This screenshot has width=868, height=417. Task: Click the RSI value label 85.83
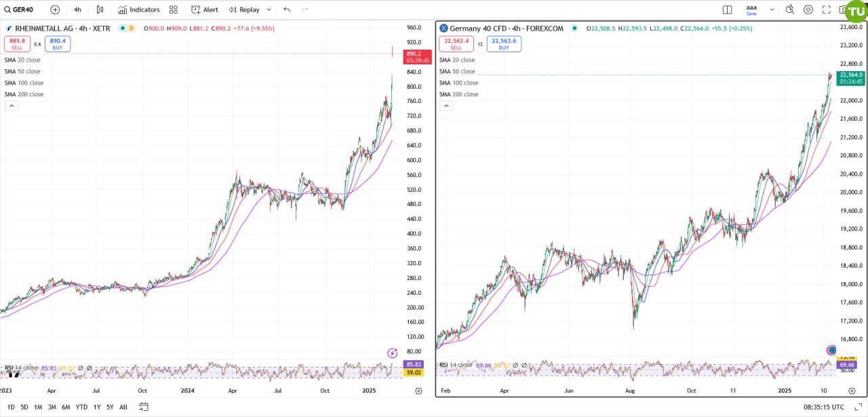tap(412, 365)
